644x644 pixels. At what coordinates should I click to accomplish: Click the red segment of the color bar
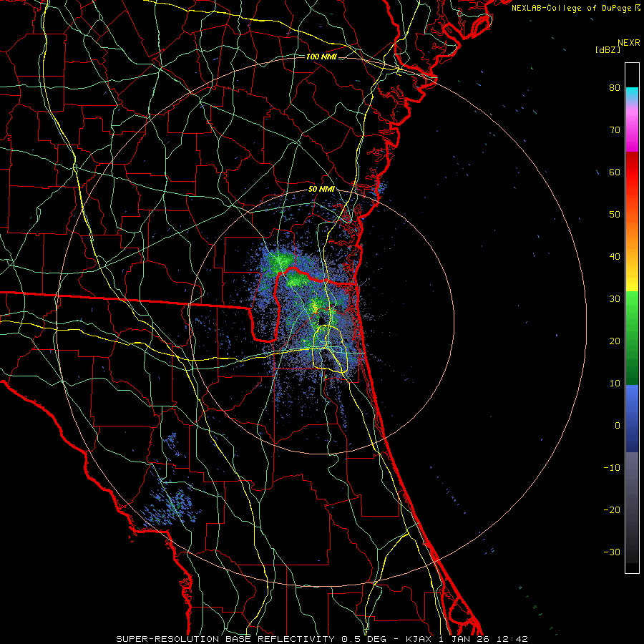[632, 172]
